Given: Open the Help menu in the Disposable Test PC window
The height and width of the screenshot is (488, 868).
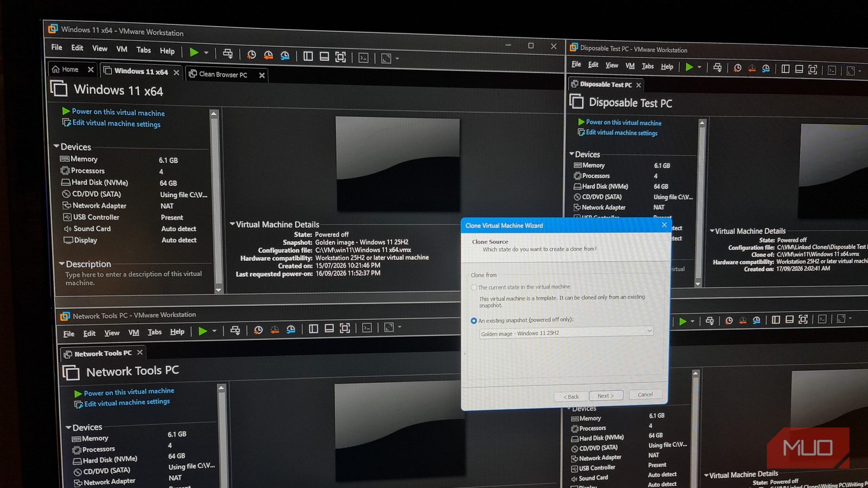Looking at the screenshot, I should pyautogui.click(x=667, y=66).
